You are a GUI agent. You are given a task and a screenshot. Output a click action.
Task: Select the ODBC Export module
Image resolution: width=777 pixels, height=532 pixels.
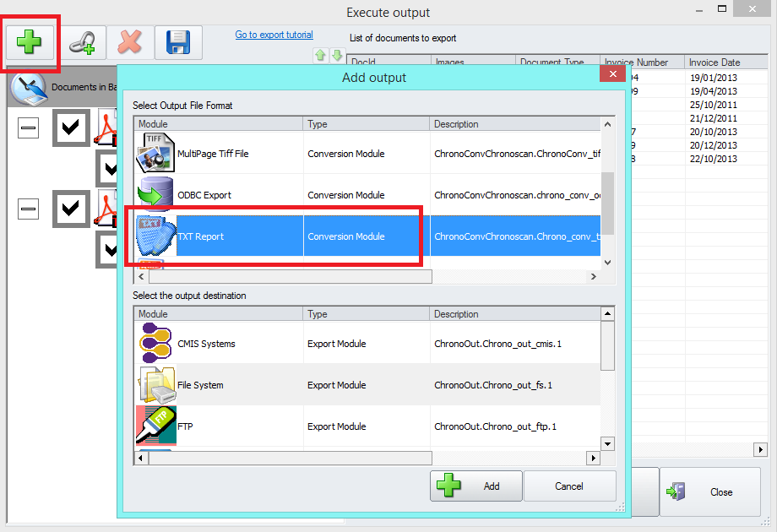[204, 195]
